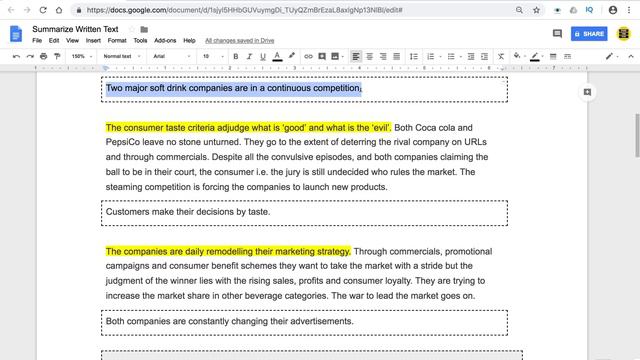Apply a bulleted list
The height and width of the screenshot is (360, 640).
point(451,56)
